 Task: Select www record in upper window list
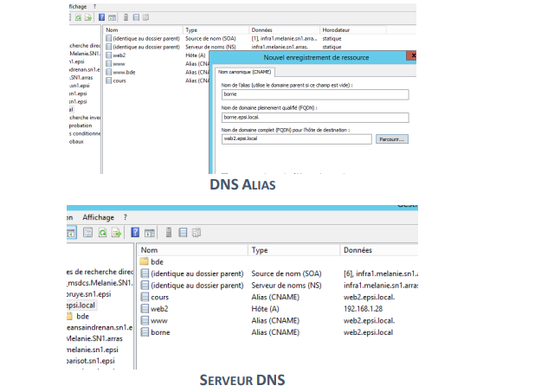[x=119, y=63]
